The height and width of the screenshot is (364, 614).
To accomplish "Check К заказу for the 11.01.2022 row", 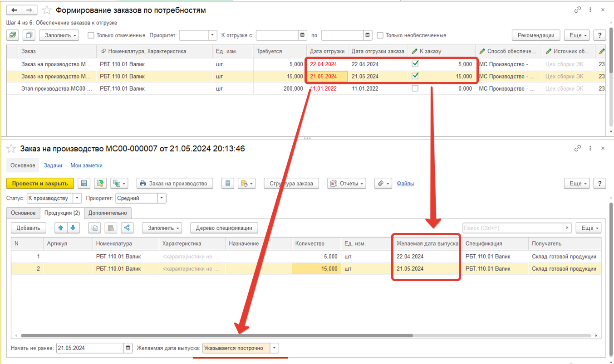I will [x=415, y=88].
